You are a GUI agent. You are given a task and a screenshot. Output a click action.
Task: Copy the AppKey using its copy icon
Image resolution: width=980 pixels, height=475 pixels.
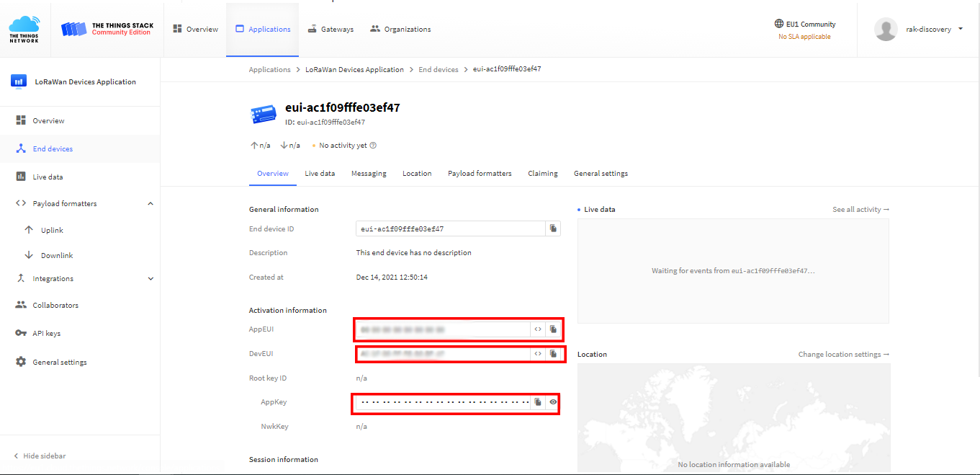[x=538, y=401]
